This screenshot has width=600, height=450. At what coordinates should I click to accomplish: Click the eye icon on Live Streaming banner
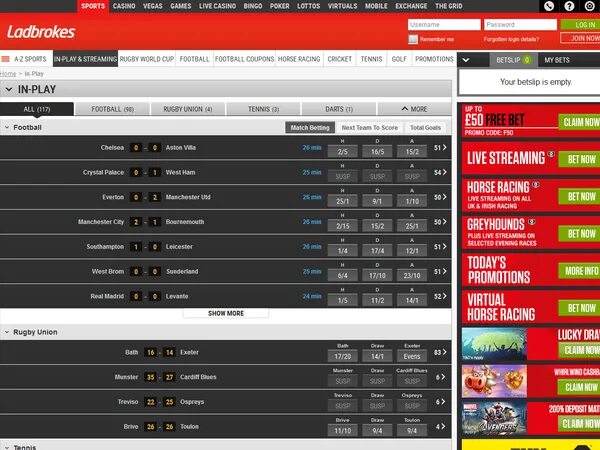tap(551, 154)
